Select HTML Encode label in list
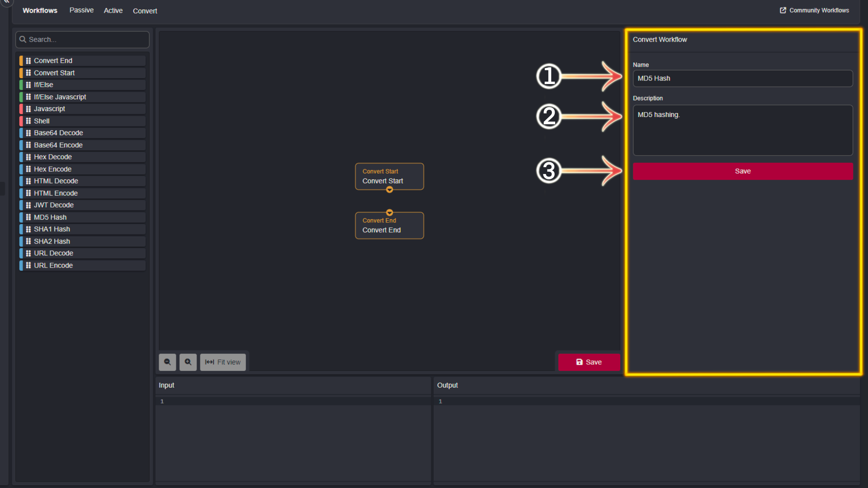The image size is (868, 488). (x=56, y=193)
